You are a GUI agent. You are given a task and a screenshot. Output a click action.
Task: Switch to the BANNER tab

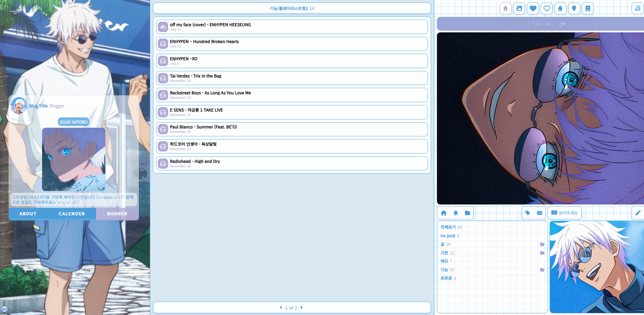[x=117, y=214]
